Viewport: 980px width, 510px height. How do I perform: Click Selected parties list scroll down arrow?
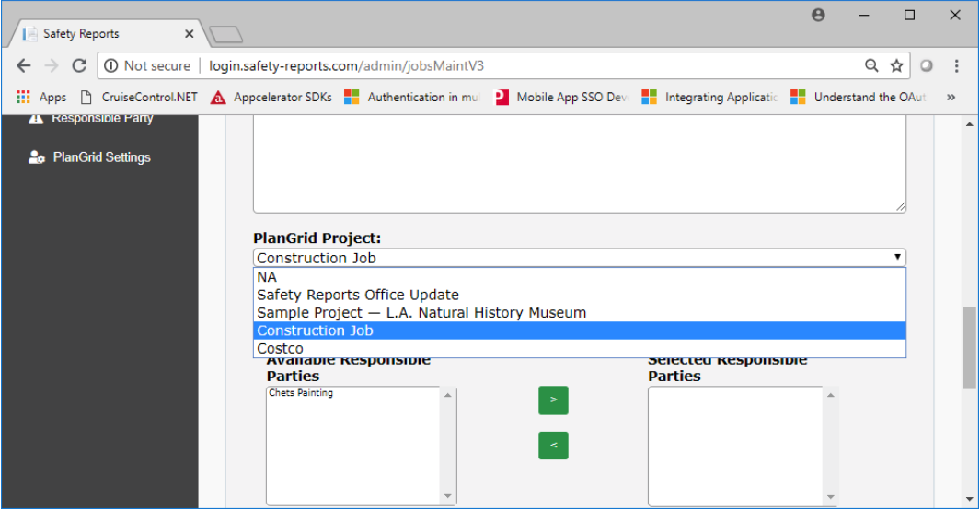coord(831,497)
